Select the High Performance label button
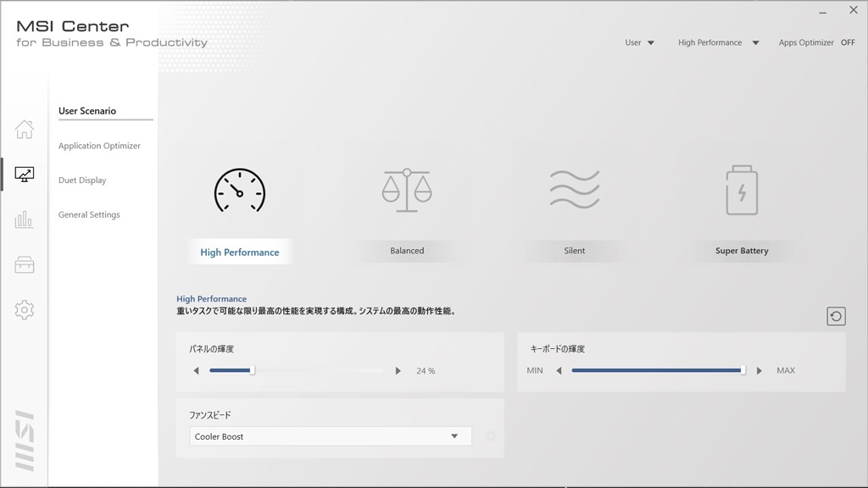The image size is (868, 488). pyautogui.click(x=240, y=252)
